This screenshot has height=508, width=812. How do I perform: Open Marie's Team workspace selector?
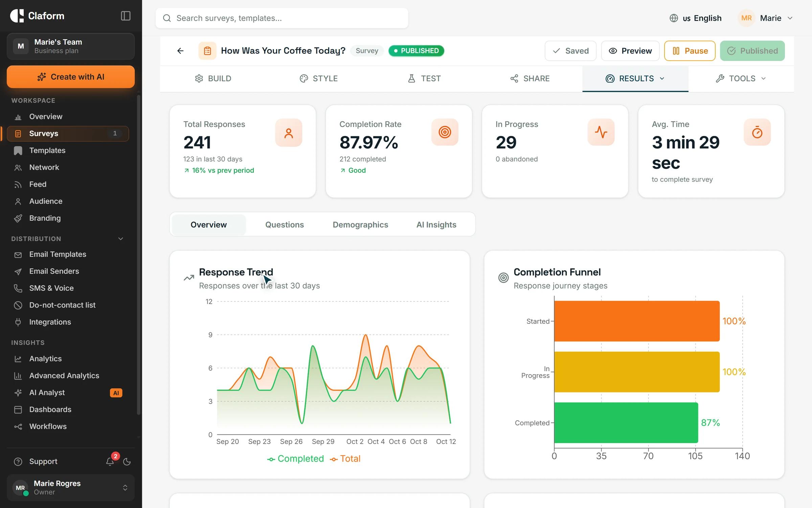(x=71, y=46)
